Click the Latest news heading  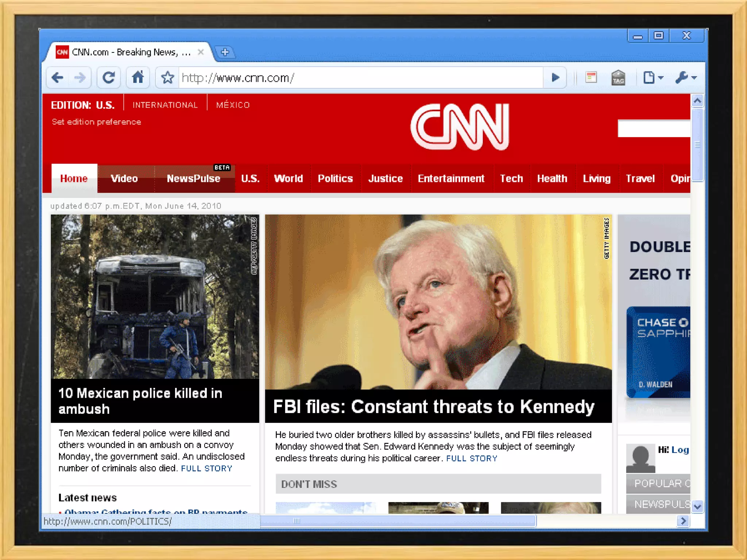click(88, 498)
